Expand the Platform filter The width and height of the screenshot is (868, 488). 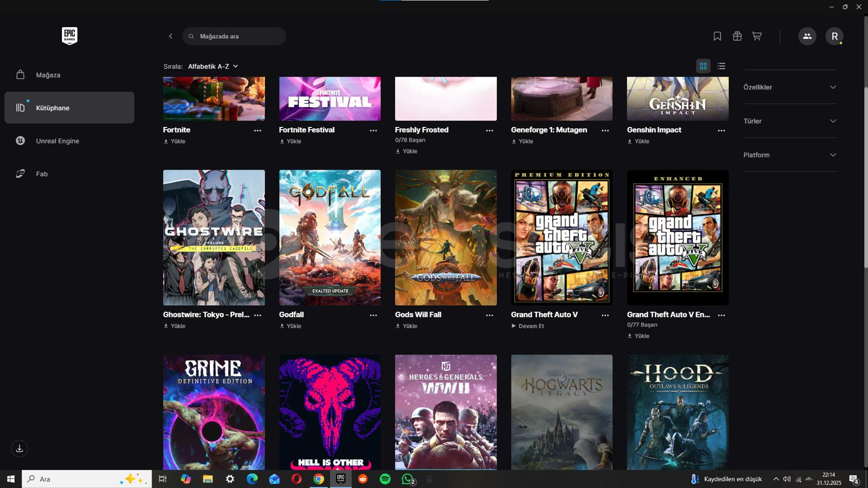point(790,155)
